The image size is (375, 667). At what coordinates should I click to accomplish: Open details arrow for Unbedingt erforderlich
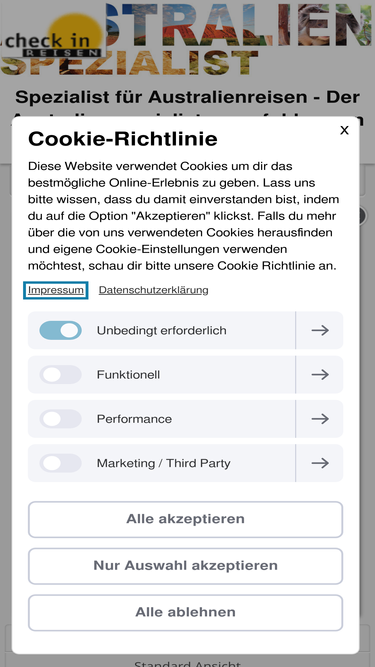(x=320, y=330)
